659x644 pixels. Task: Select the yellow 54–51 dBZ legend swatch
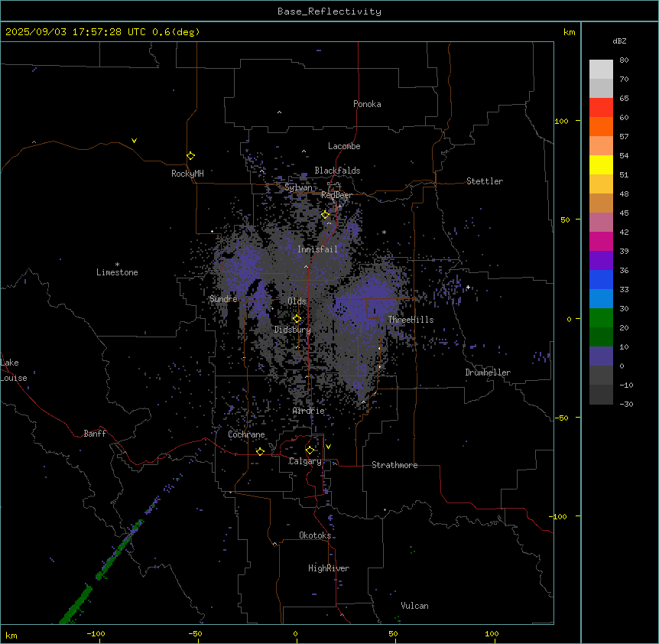601,164
